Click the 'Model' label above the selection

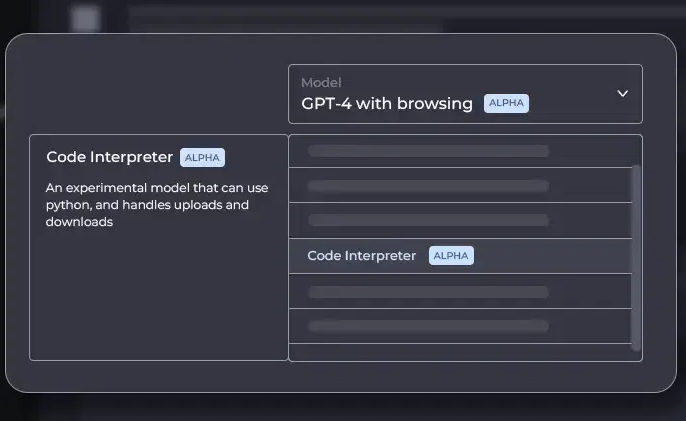pyautogui.click(x=321, y=82)
